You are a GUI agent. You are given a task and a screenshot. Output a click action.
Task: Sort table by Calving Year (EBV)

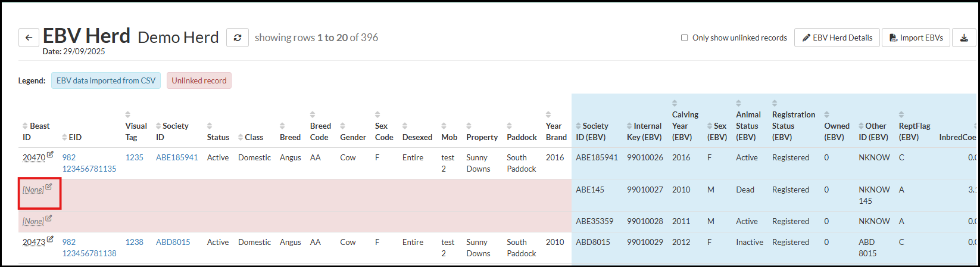(x=675, y=103)
